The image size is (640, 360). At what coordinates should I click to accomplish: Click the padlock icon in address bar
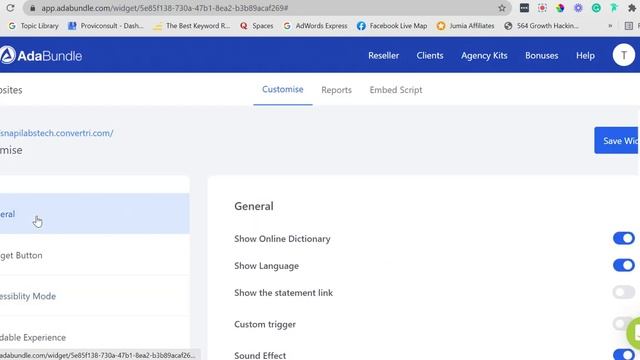point(33,8)
